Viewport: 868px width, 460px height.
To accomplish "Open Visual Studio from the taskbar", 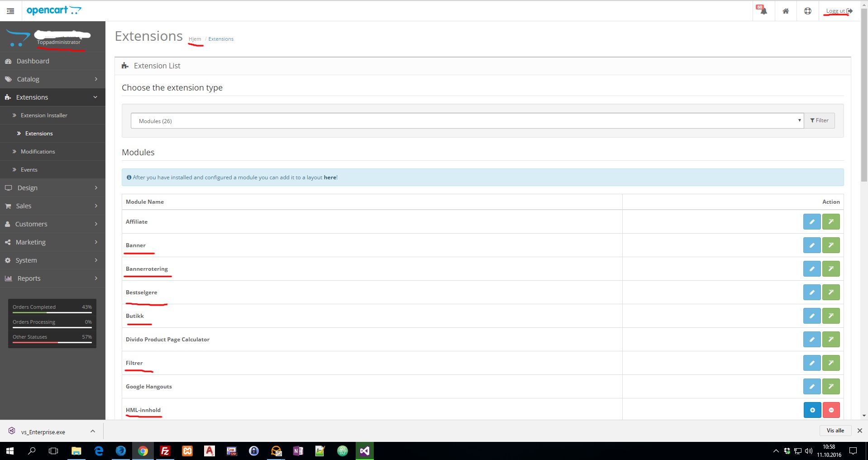I will point(365,451).
